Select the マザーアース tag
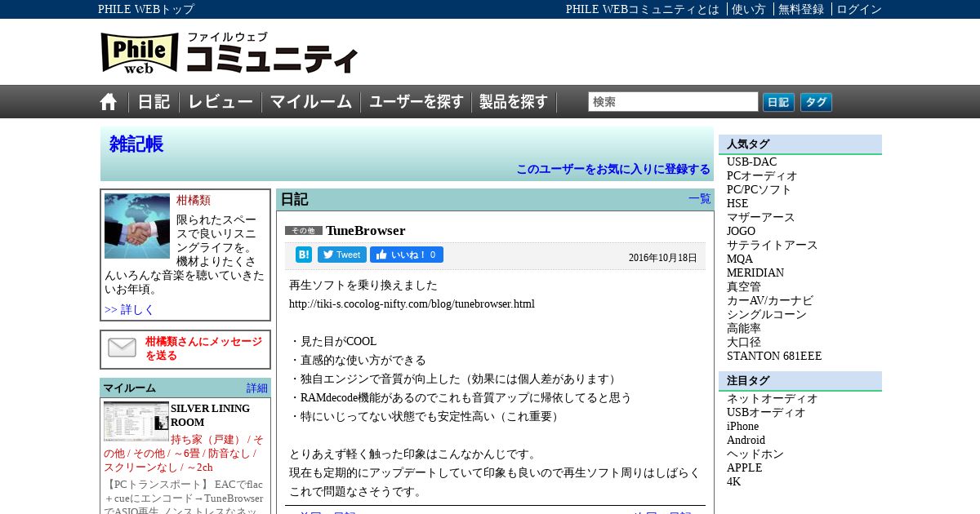This screenshot has height=514, width=980. point(761,217)
